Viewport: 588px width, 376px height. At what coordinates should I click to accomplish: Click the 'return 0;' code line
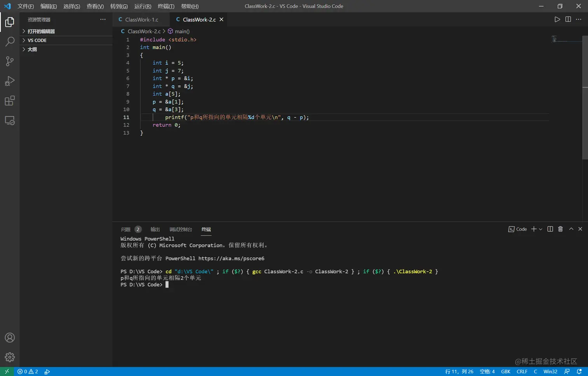click(166, 125)
